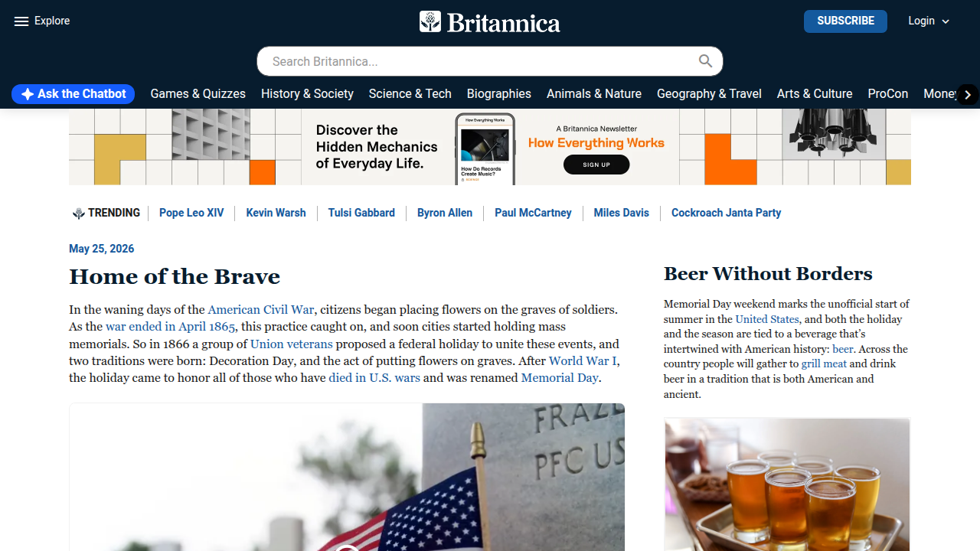Open trending topic Byron Allen
This screenshot has width=980, height=551.
point(445,213)
